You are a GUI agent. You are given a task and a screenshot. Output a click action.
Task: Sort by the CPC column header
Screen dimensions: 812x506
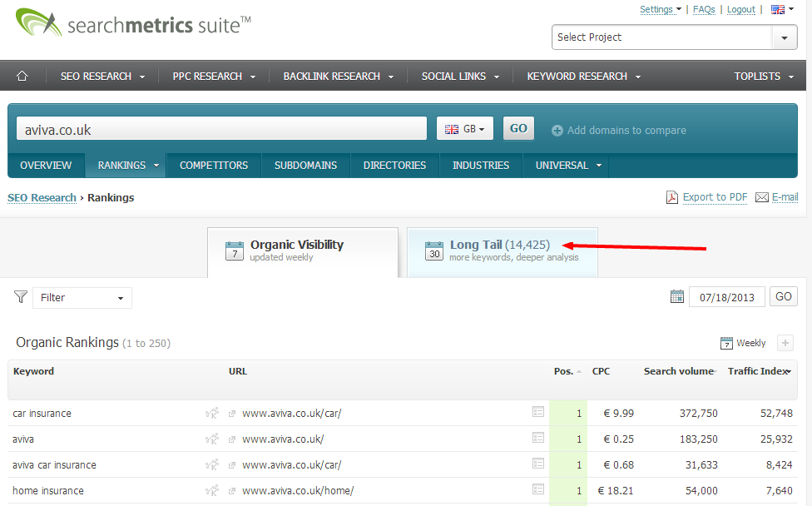(601, 371)
